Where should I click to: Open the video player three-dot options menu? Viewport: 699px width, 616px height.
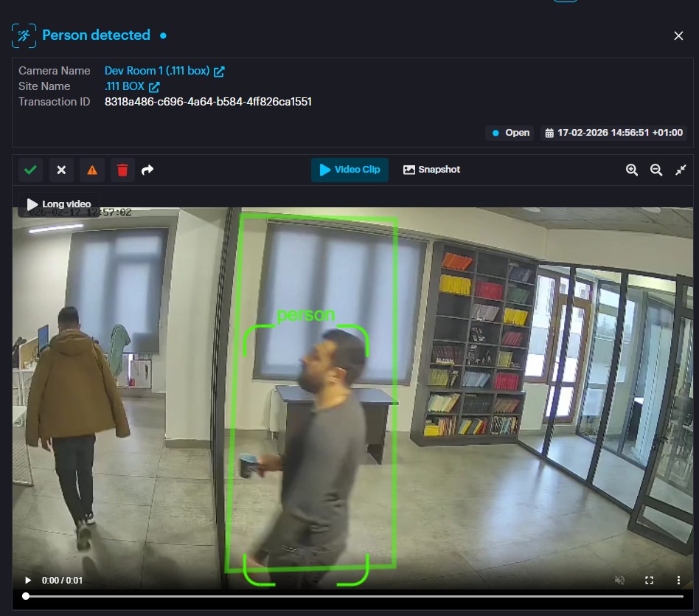[x=678, y=581]
